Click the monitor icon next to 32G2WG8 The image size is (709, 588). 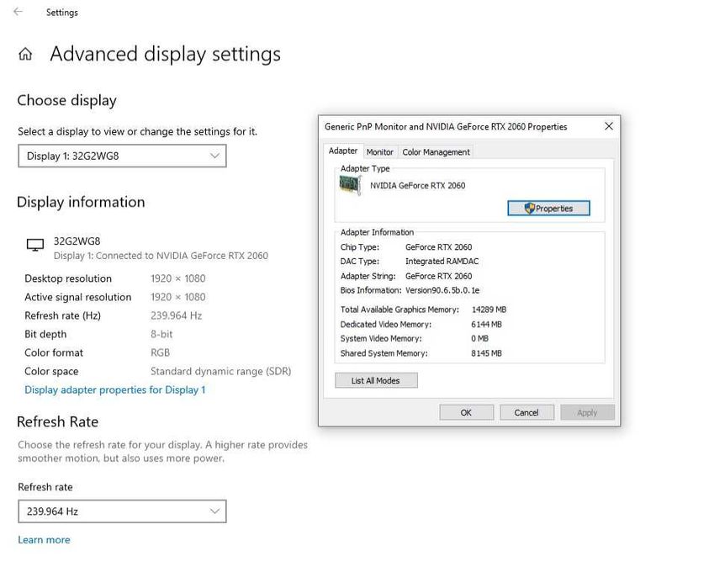[34, 245]
